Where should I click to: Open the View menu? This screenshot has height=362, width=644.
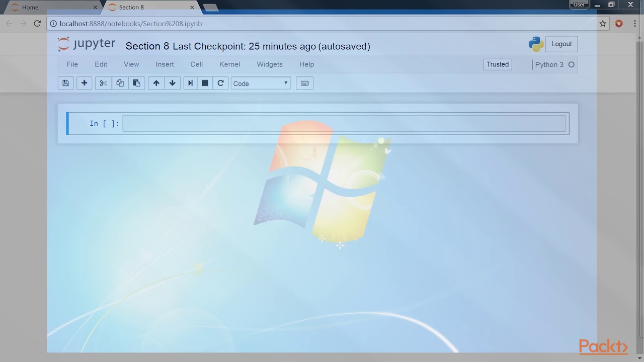pyautogui.click(x=131, y=64)
